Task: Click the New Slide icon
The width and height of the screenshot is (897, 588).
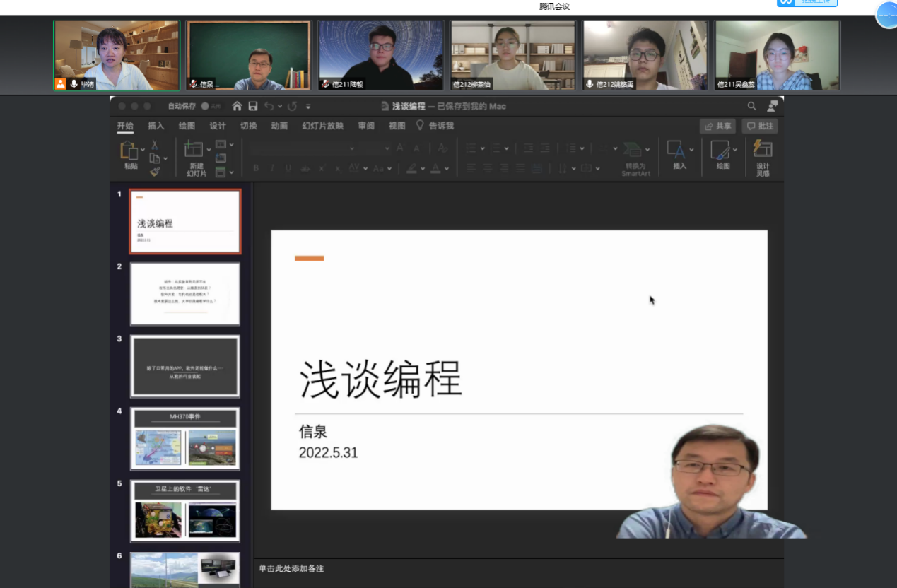Action: coord(193,150)
